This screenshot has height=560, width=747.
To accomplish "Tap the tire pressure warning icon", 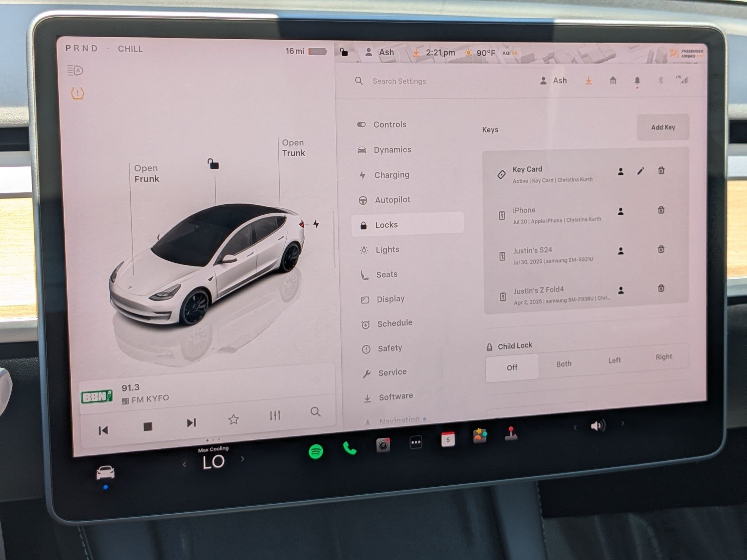I will [x=78, y=93].
